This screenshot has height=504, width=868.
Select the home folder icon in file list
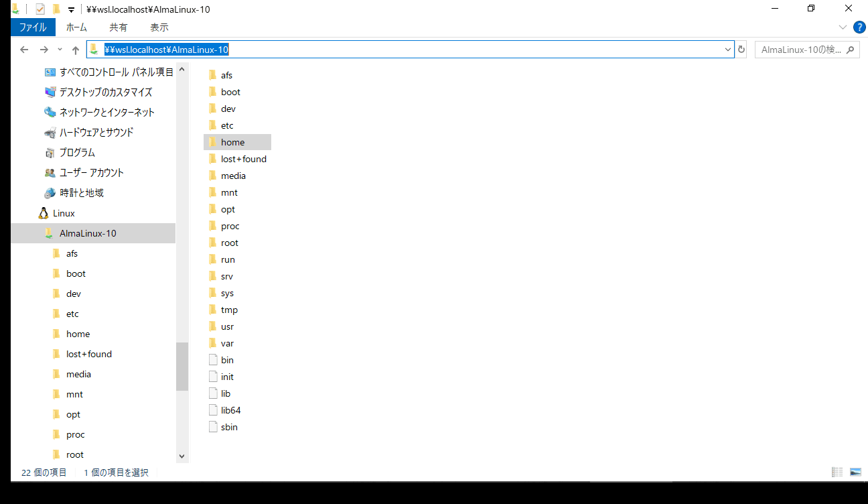click(x=213, y=142)
